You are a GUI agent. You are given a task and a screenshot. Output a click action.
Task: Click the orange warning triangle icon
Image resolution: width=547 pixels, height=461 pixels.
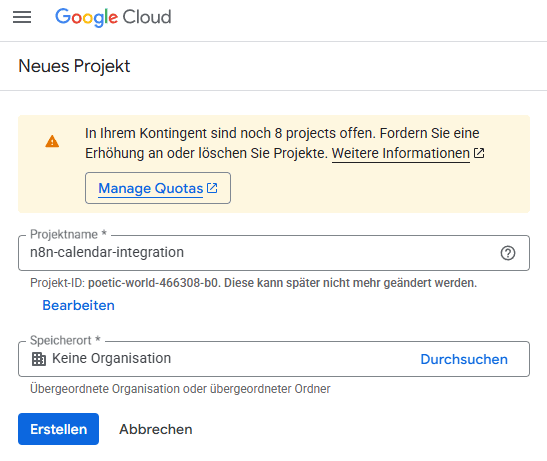click(x=52, y=141)
